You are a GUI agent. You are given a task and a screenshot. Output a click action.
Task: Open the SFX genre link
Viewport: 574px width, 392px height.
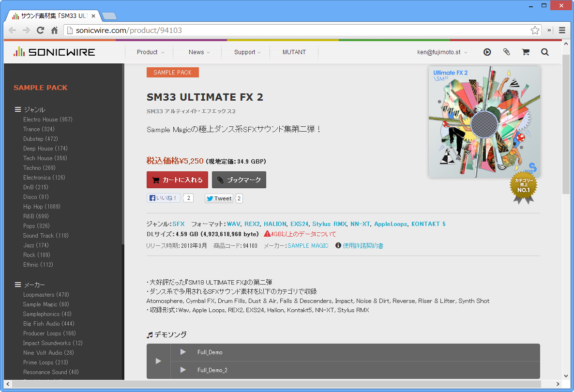[x=179, y=224]
